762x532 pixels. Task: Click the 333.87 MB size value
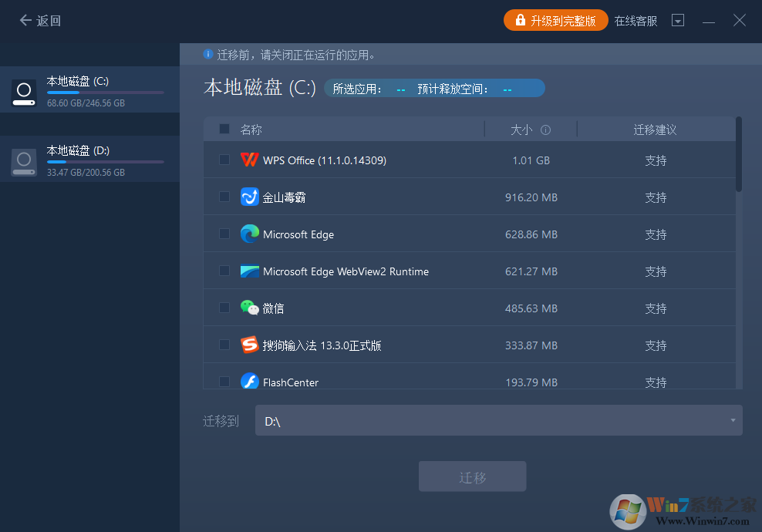pyautogui.click(x=531, y=345)
